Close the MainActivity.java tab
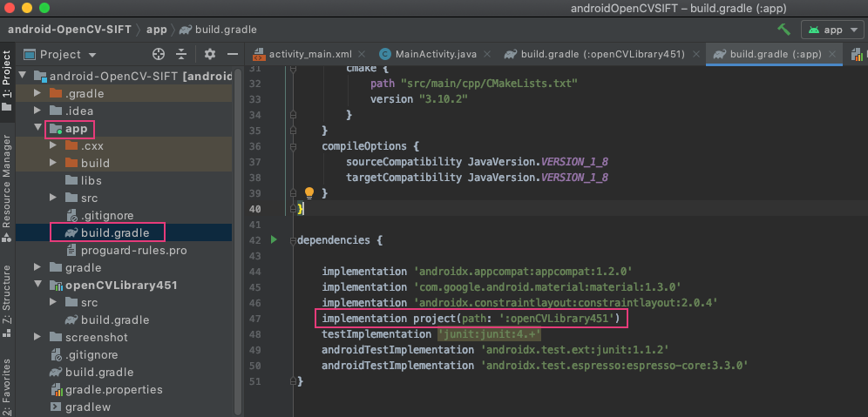Screen dimensions: 868x417 [x=487, y=54]
